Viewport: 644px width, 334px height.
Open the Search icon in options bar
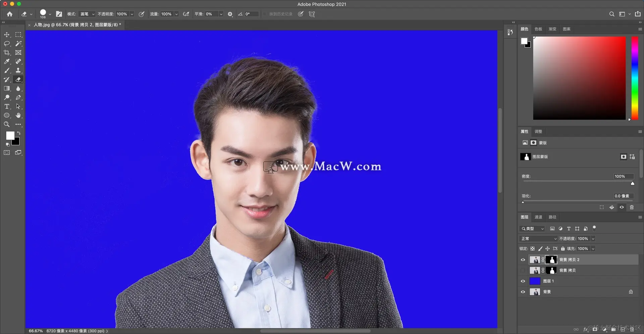612,14
